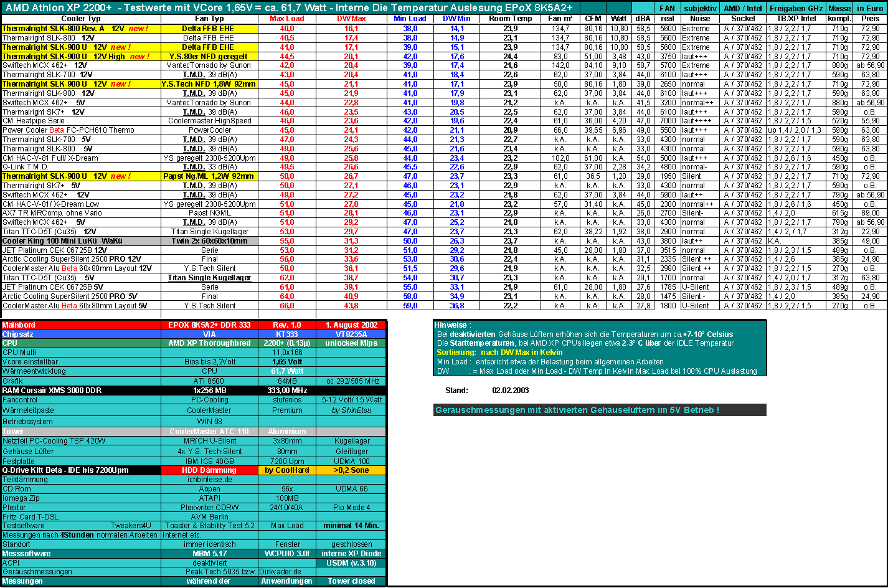Viewport: 888px width, 588px height.
Task: Click 'CoolerMaster Alu Beta 60x80mm Layout 5V' cell
Action: [x=81, y=306]
